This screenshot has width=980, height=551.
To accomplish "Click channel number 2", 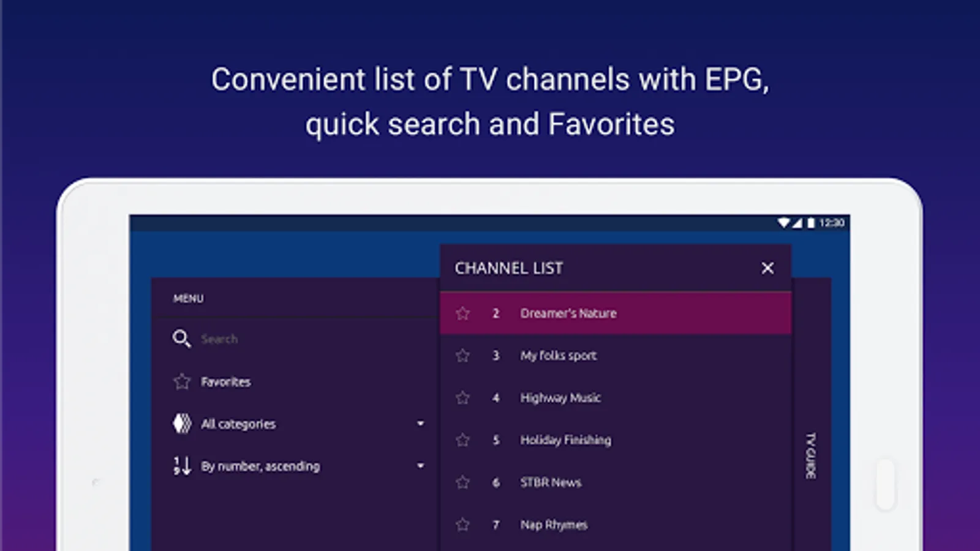I will click(x=496, y=313).
